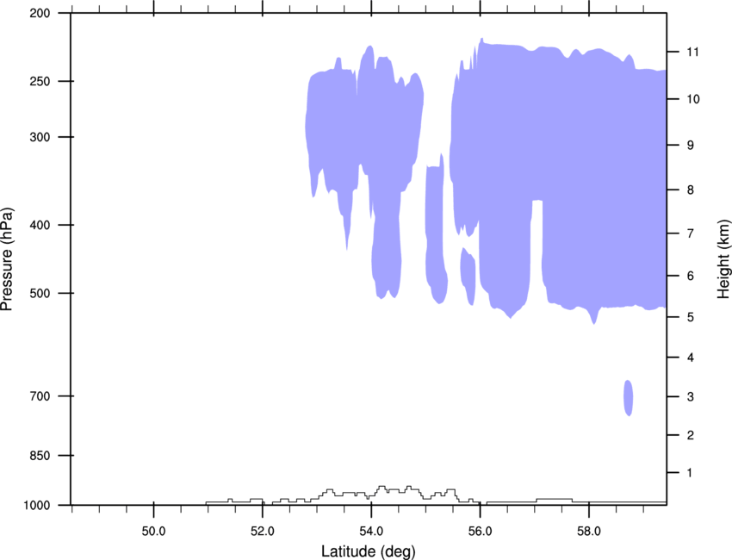Click the 3 km height label
Screen dimensions: 732x560
pos(691,397)
